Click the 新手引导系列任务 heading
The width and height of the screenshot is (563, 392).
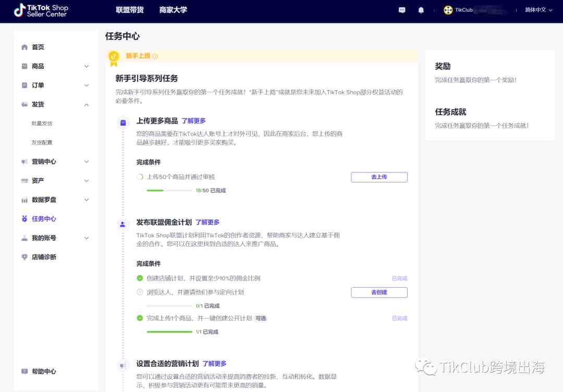pyautogui.click(x=146, y=78)
